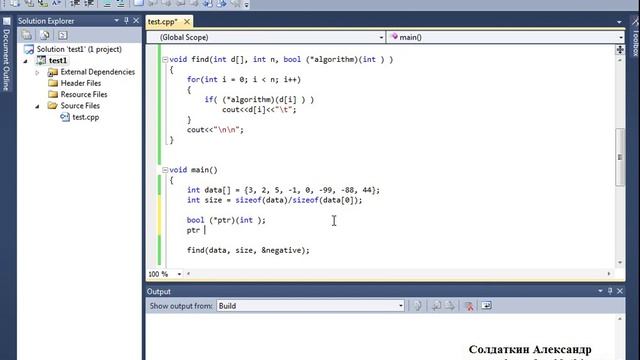This screenshot has height=360, width=640.
Task: Click the line 'find(data, size, &negative);'
Action: [x=248, y=250]
